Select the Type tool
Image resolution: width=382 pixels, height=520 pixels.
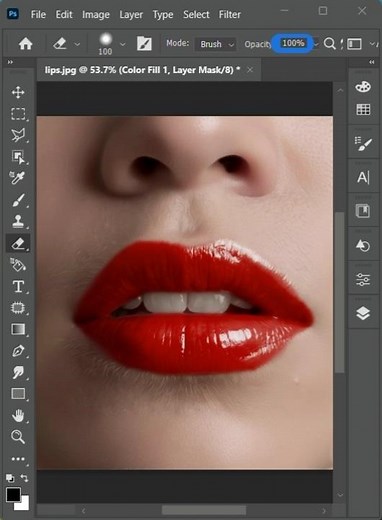(x=18, y=287)
